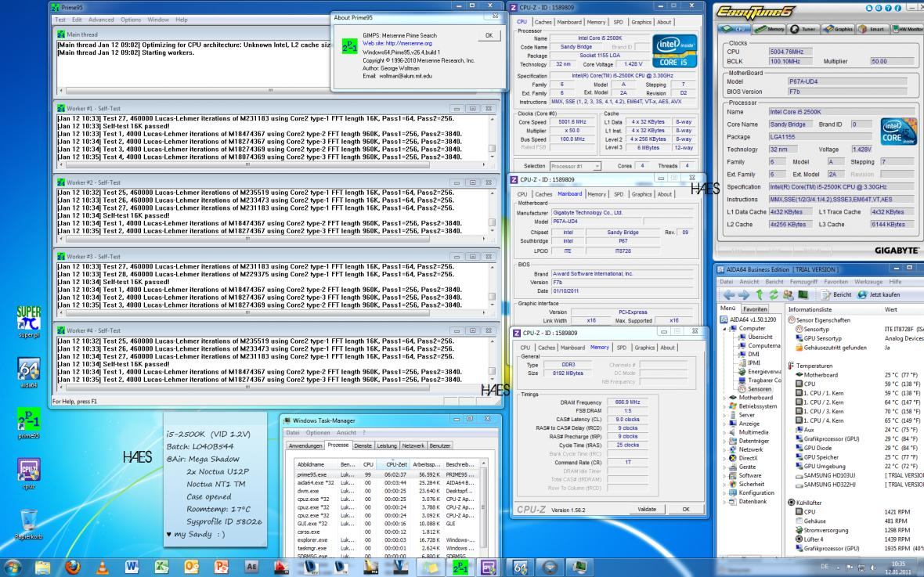This screenshot has height=577, width=924.
Task: Click Task-Manager process list vertical scrollbar
Action: pos(485,508)
